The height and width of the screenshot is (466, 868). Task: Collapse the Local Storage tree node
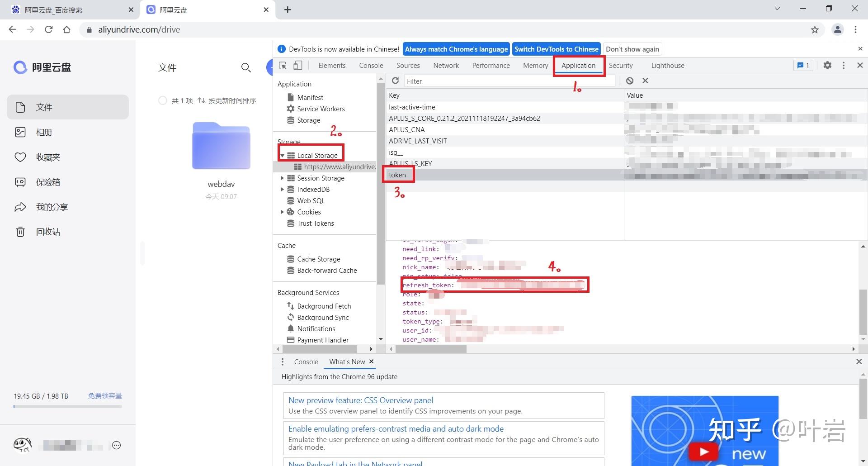[x=283, y=156]
